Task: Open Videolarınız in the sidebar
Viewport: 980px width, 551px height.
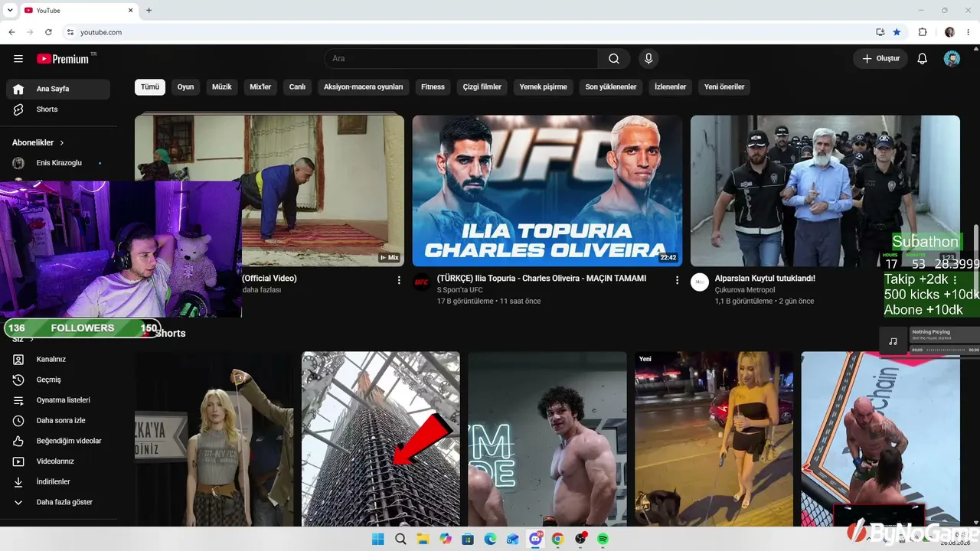Action: (x=58, y=461)
